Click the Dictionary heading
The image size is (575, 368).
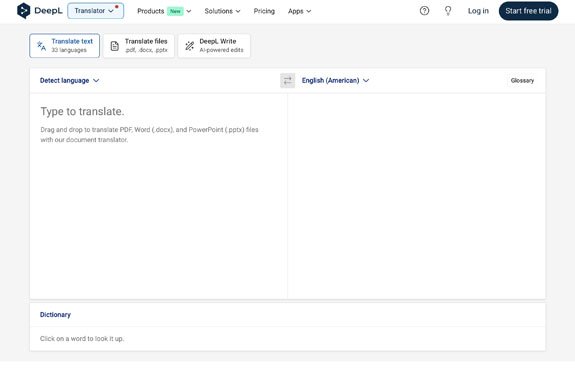[55, 314]
